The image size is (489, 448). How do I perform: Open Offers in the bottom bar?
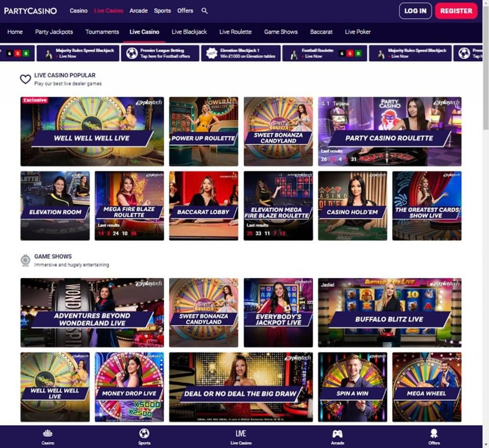click(x=434, y=437)
